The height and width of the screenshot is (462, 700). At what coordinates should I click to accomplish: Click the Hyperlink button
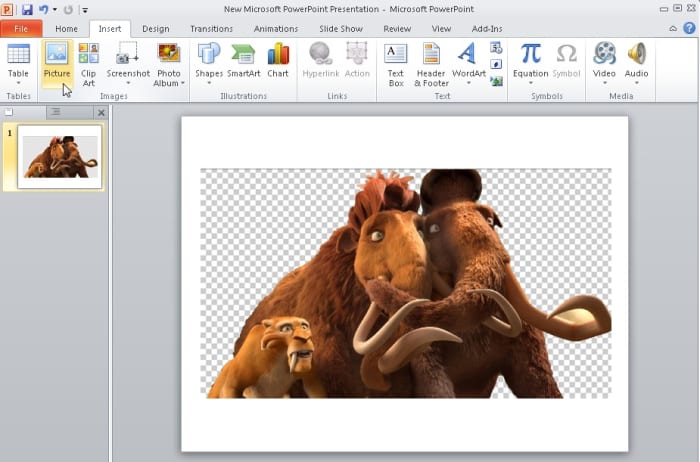[x=321, y=60]
